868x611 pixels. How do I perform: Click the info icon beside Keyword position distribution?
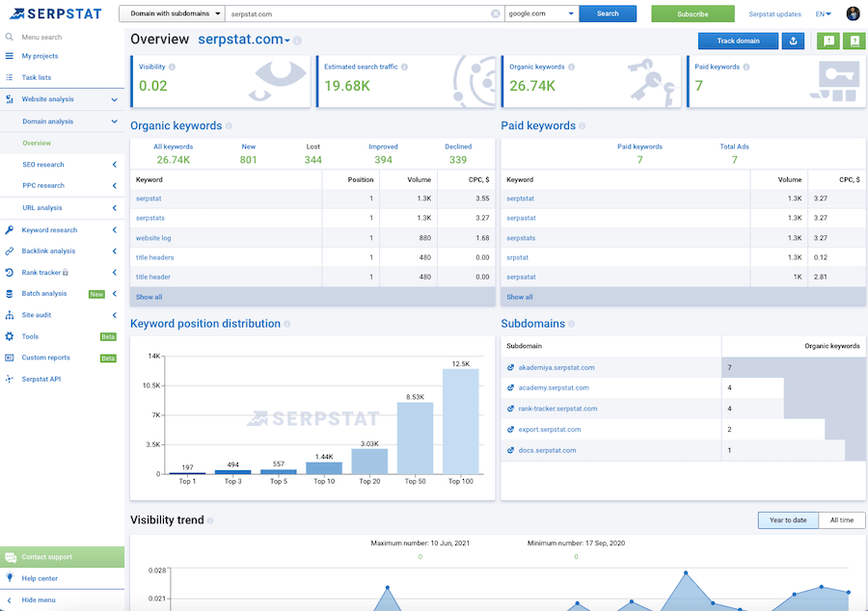point(286,324)
